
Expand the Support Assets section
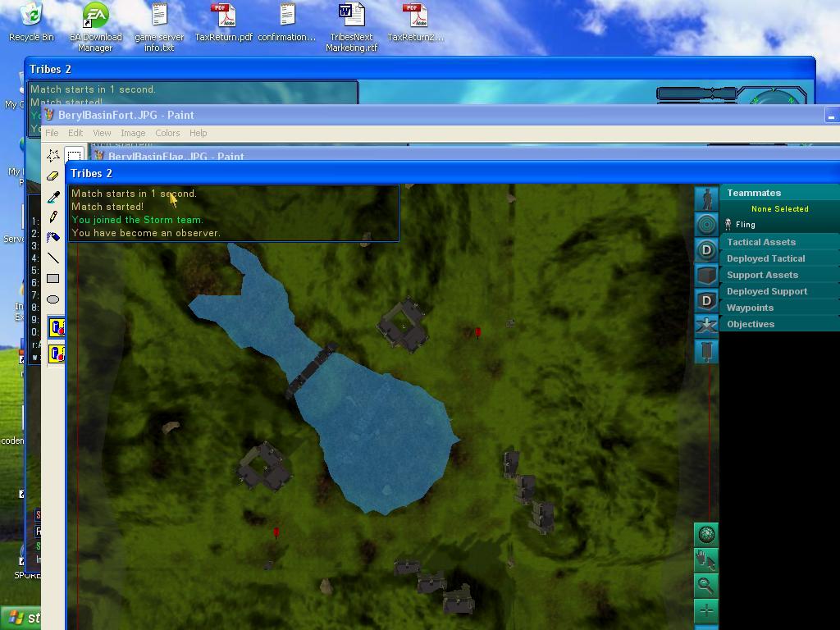pos(779,275)
